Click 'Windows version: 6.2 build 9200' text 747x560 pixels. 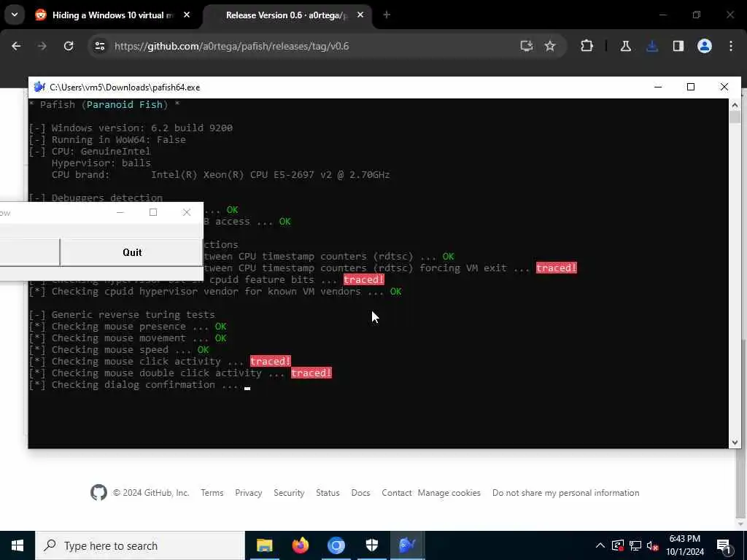click(x=142, y=128)
